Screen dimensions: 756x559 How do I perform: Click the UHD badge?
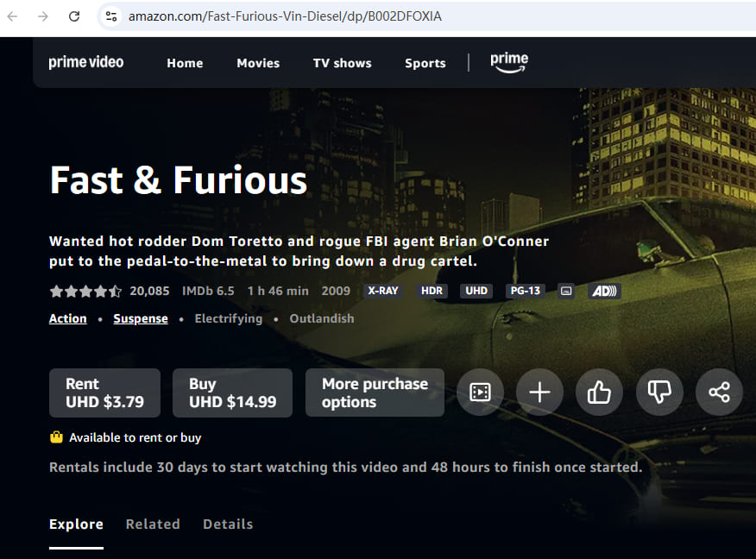tap(476, 291)
